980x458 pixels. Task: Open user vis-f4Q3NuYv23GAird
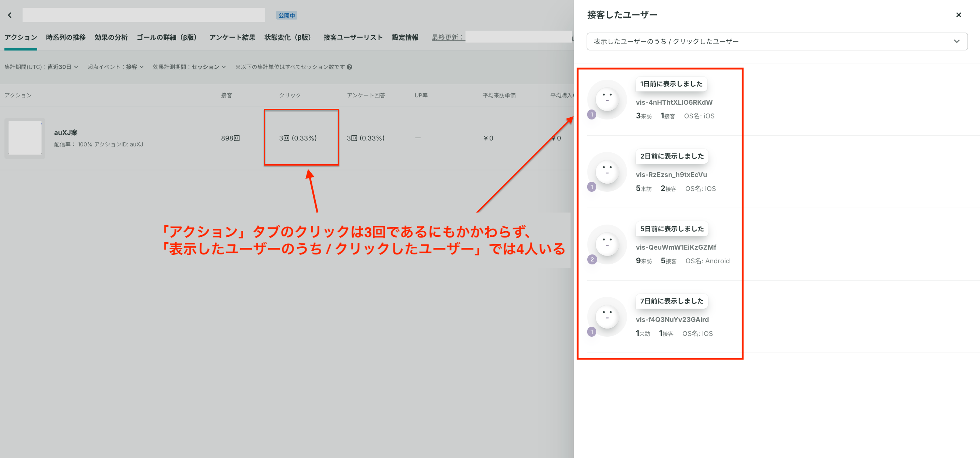pos(672,319)
